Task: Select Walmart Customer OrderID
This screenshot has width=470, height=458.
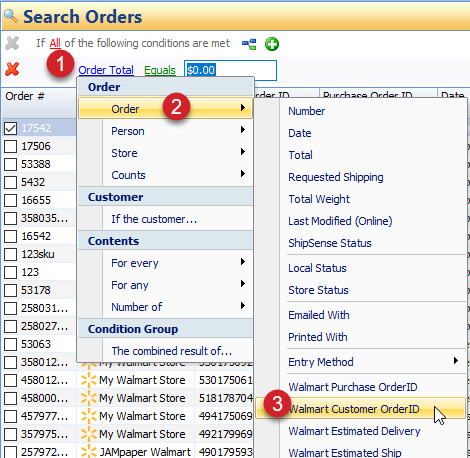Action: pos(360,408)
